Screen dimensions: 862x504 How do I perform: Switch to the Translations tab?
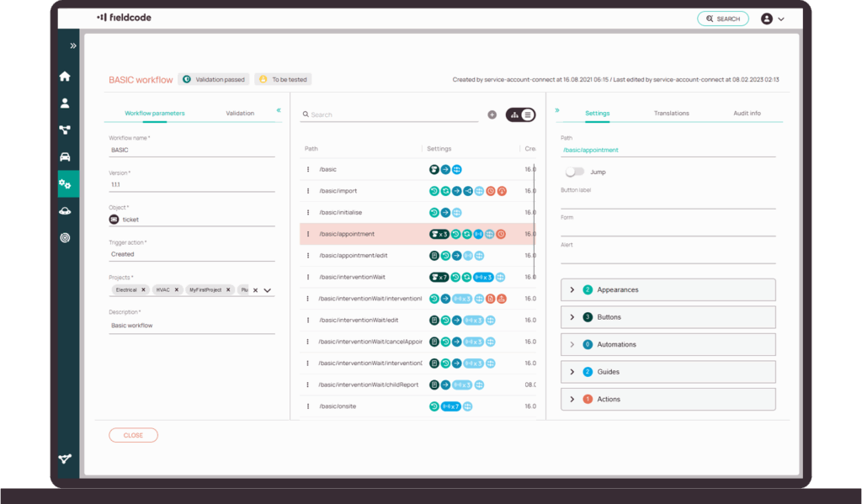pos(671,113)
